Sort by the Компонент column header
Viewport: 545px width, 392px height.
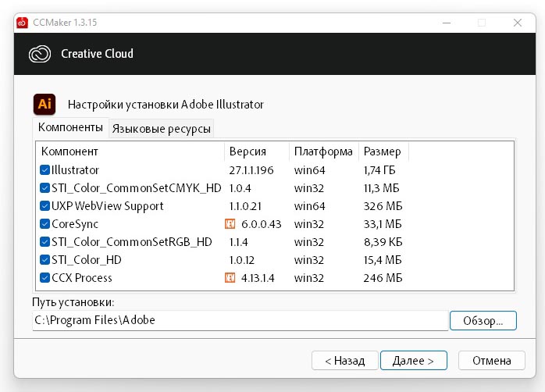point(130,151)
